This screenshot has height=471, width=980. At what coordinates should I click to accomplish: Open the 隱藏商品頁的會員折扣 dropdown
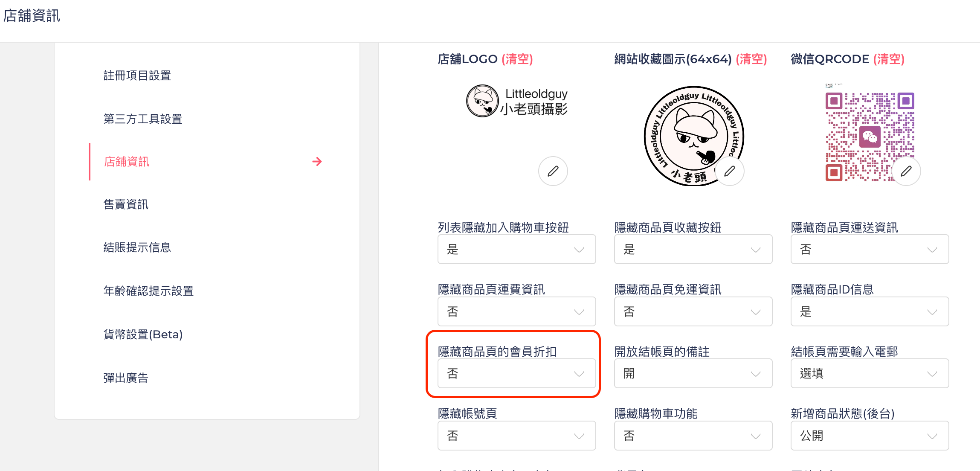coord(516,373)
